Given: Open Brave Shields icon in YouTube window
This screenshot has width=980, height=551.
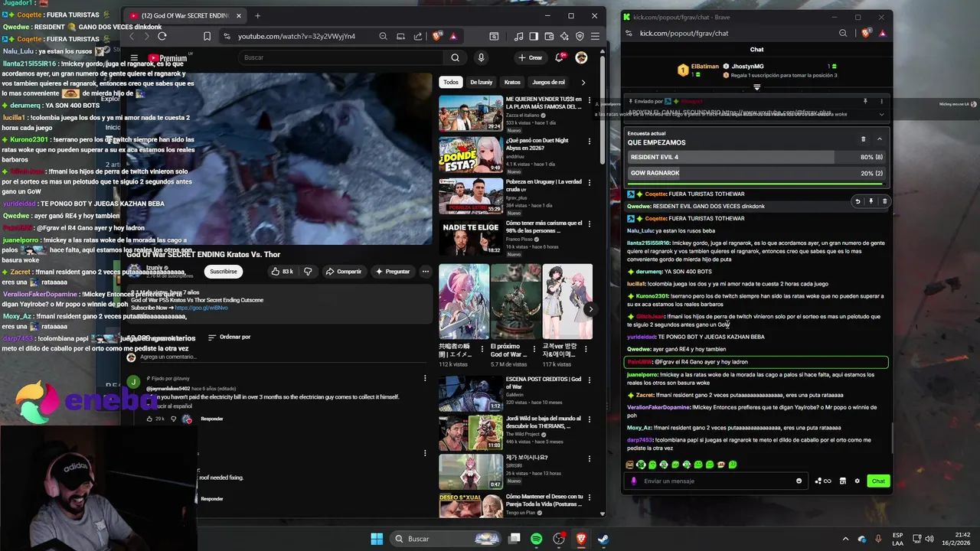Looking at the screenshot, I should click(x=437, y=36).
